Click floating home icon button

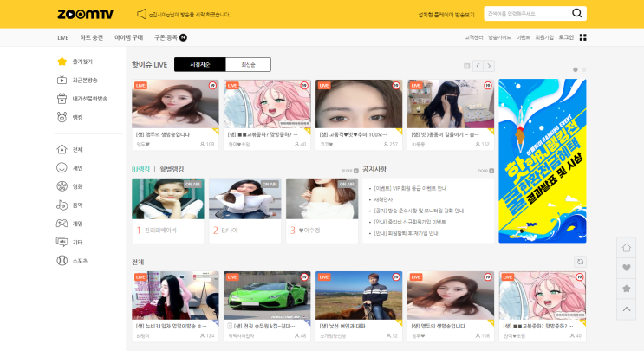coord(627,248)
